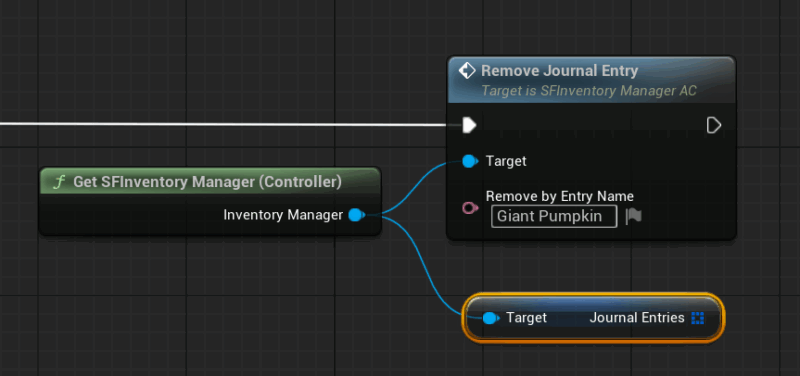Click the blue Target pin on Journal Entries node

(x=491, y=318)
